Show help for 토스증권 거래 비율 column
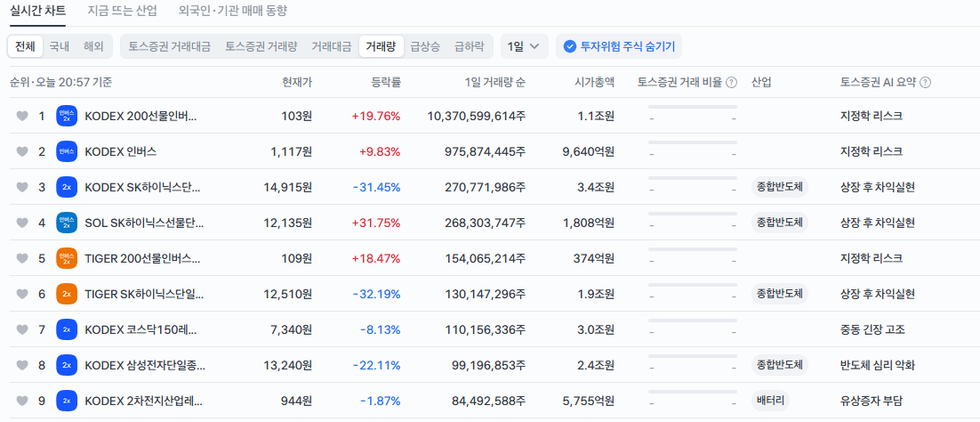The height and width of the screenshot is (422, 980). tap(731, 83)
